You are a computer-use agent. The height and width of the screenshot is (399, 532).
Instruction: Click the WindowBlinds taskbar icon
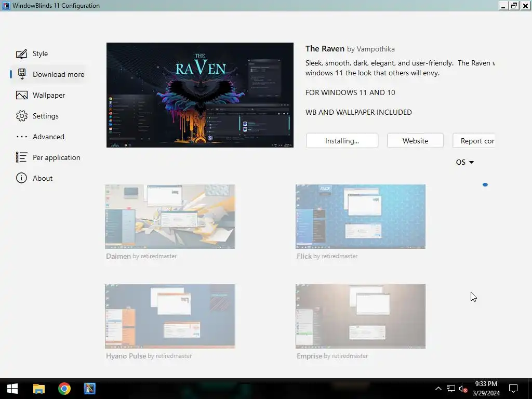90,389
